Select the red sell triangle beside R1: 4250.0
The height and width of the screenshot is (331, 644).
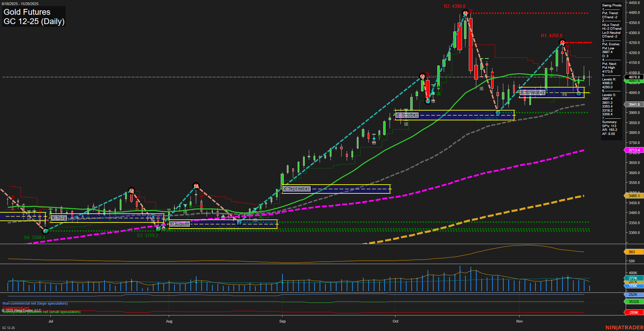(x=568, y=46)
